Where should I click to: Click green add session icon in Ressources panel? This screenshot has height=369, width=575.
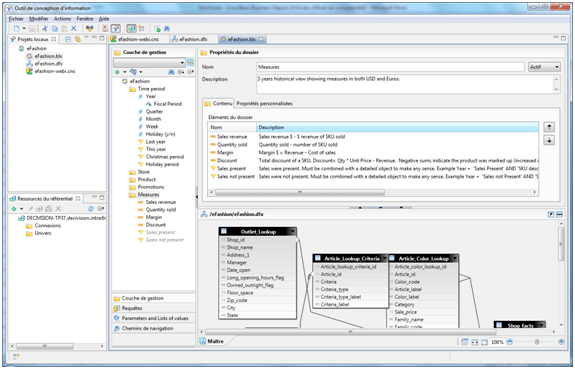click(x=14, y=208)
